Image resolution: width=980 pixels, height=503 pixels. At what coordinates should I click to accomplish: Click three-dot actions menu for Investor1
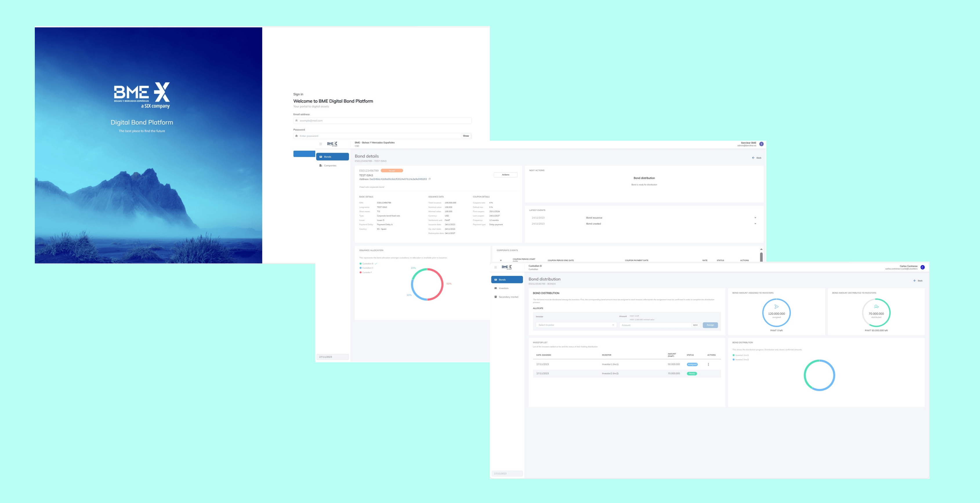[708, 364]
